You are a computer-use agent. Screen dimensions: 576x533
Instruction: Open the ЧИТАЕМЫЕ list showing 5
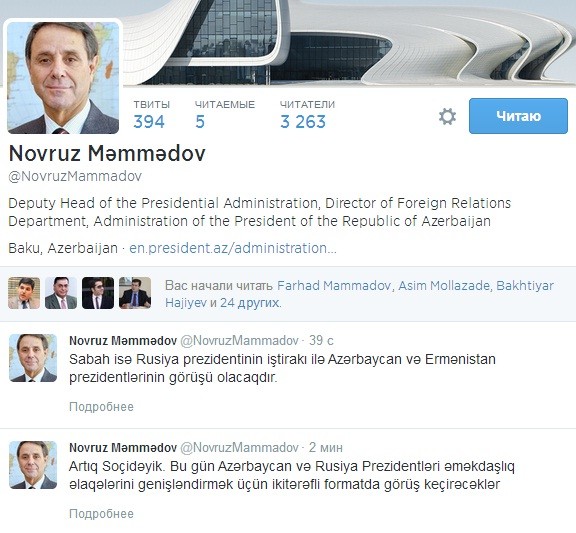[x=224, y=115]
